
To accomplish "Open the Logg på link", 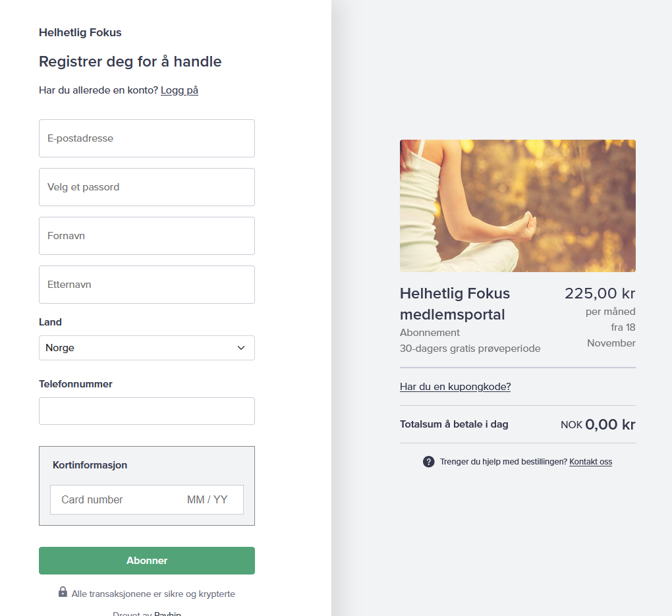I will tap(179, 90).
